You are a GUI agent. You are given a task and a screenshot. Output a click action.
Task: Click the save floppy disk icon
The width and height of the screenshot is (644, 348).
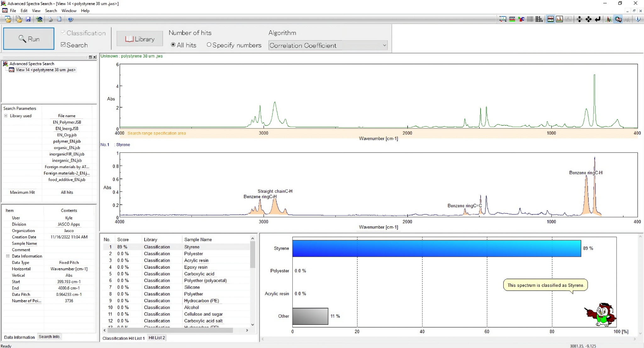28,19
